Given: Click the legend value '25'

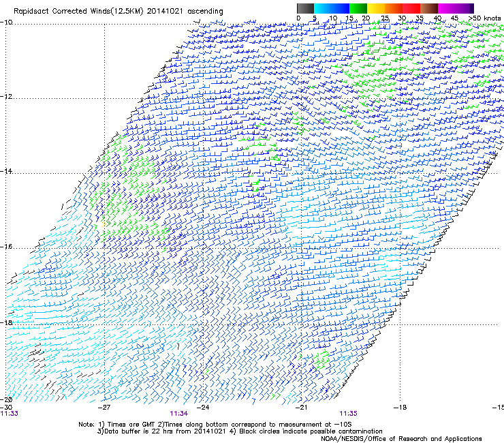Looking at the screenshot, I should (x=385, y=18).
